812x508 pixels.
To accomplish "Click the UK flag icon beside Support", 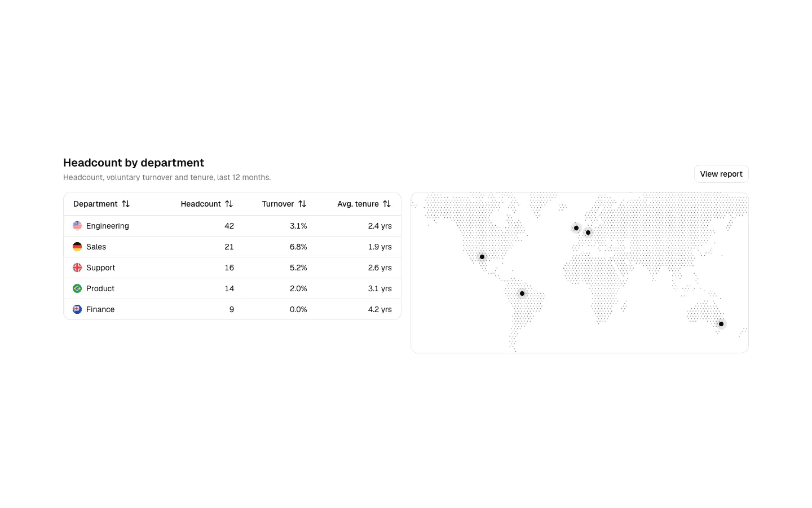I will (x=77, y=268).
